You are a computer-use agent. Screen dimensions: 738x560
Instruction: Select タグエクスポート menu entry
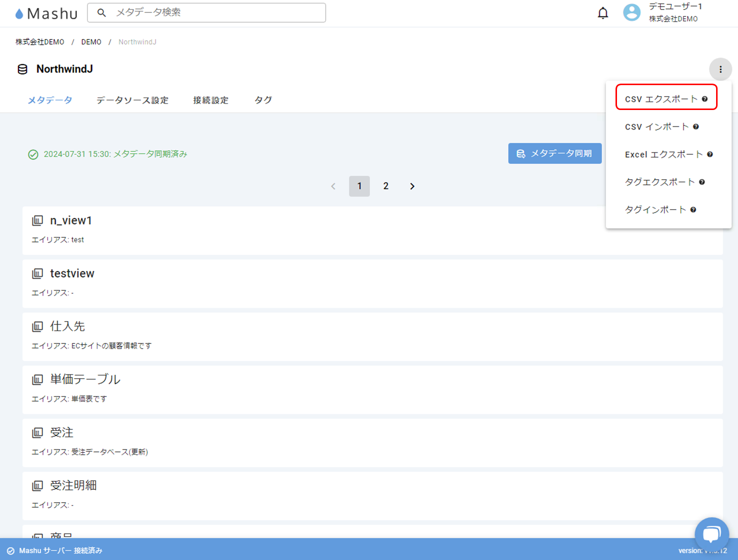click(x=659, y=182)
